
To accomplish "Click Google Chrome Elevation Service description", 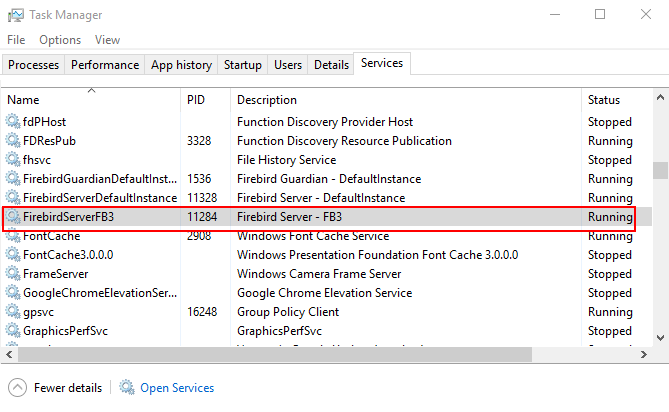I will pyautogui.click(x=325, y=293).
